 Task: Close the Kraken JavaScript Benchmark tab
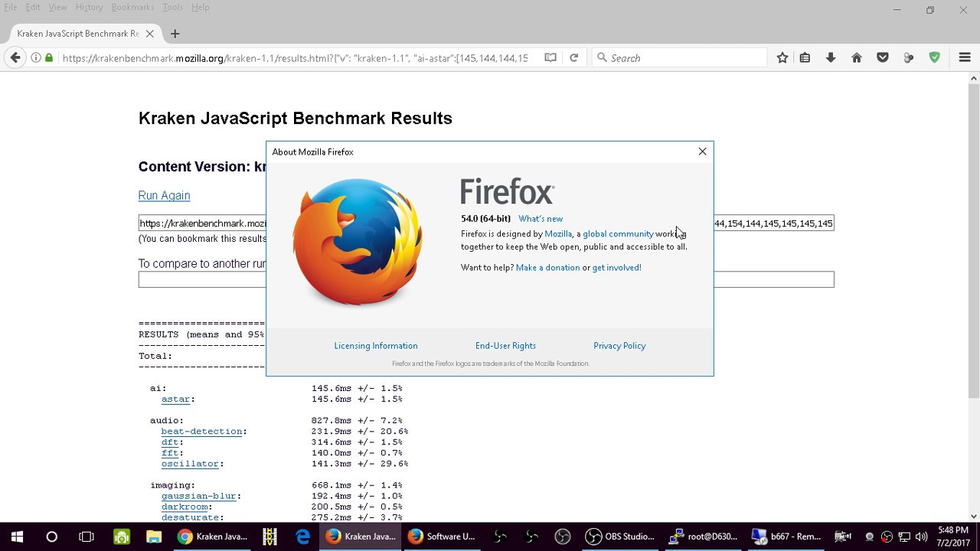pyautogui.click(x=150, y=34)
